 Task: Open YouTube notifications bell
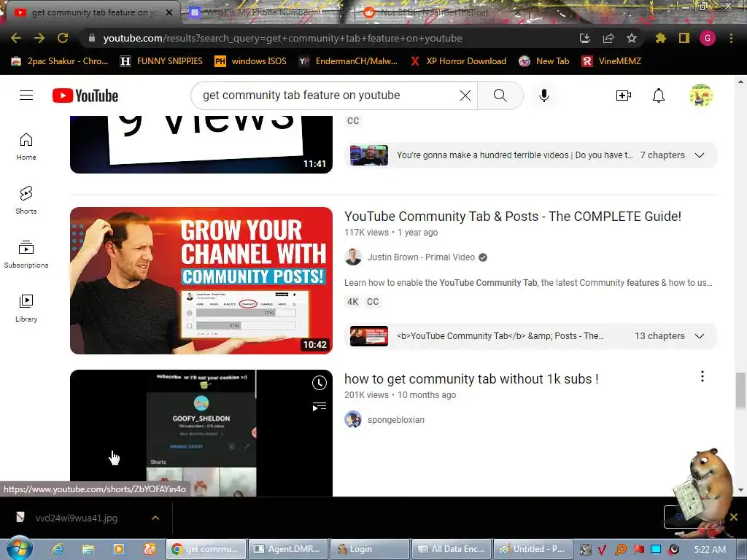(659, 96)
